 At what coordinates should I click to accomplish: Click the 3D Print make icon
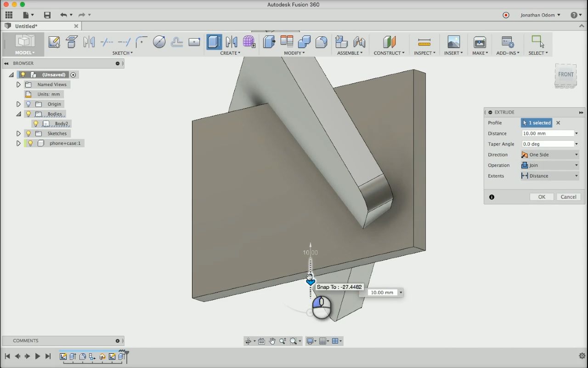[480, 42]
